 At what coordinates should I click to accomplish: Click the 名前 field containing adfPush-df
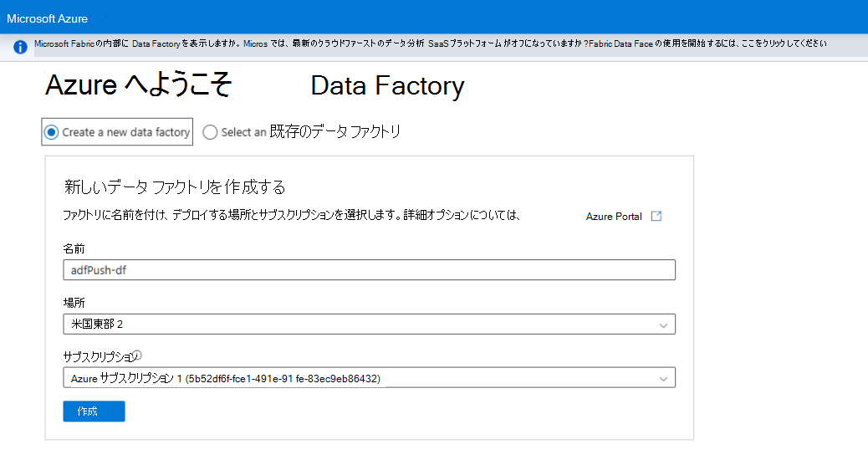pos(370,270)
